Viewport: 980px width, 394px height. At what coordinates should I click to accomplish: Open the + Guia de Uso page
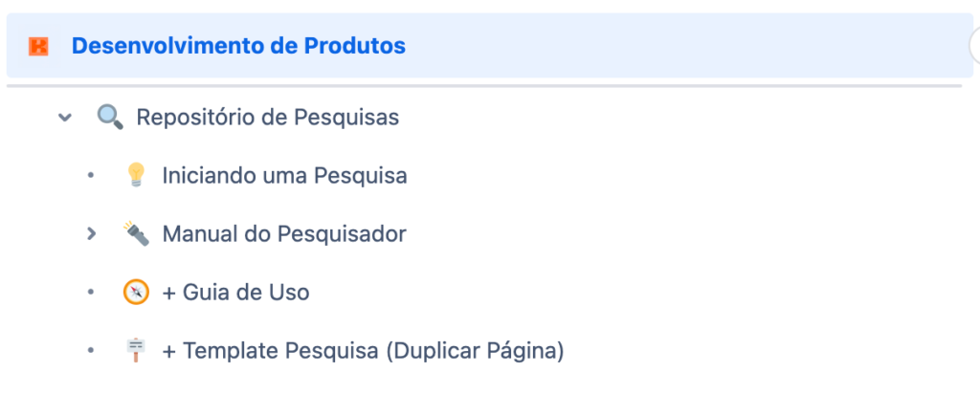pyautogui.click(x=235, y=293)
